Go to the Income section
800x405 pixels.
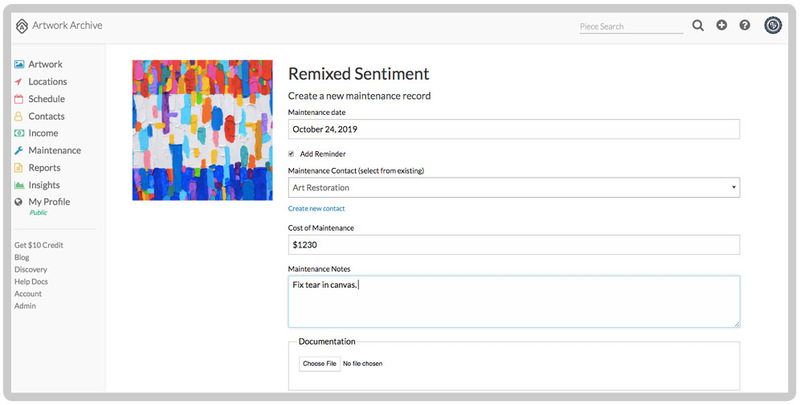pos(43,133)
